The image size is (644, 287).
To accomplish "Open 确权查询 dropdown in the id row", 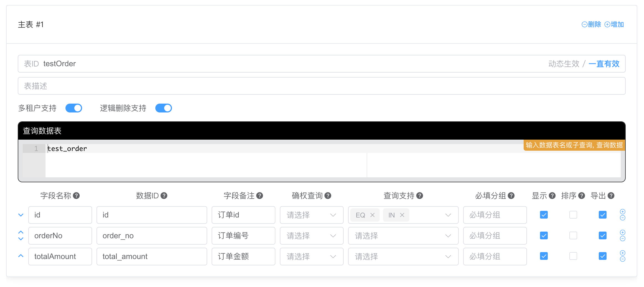I will (311, 215).
